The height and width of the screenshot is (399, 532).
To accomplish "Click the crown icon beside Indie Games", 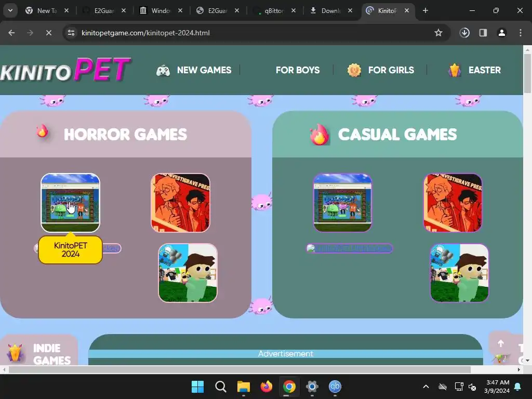I will (16, 353).
